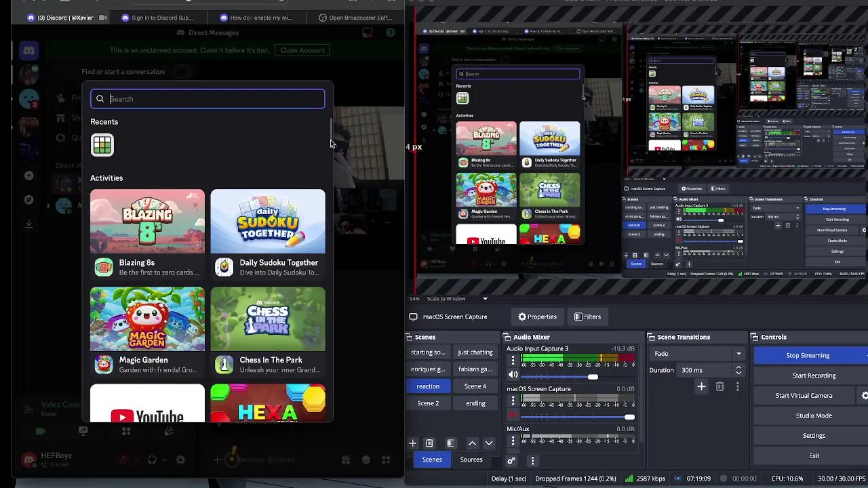Launch Daily Sudoku Together activity thumbnail
The image size is (868, 488).
(x=268, y=222)
